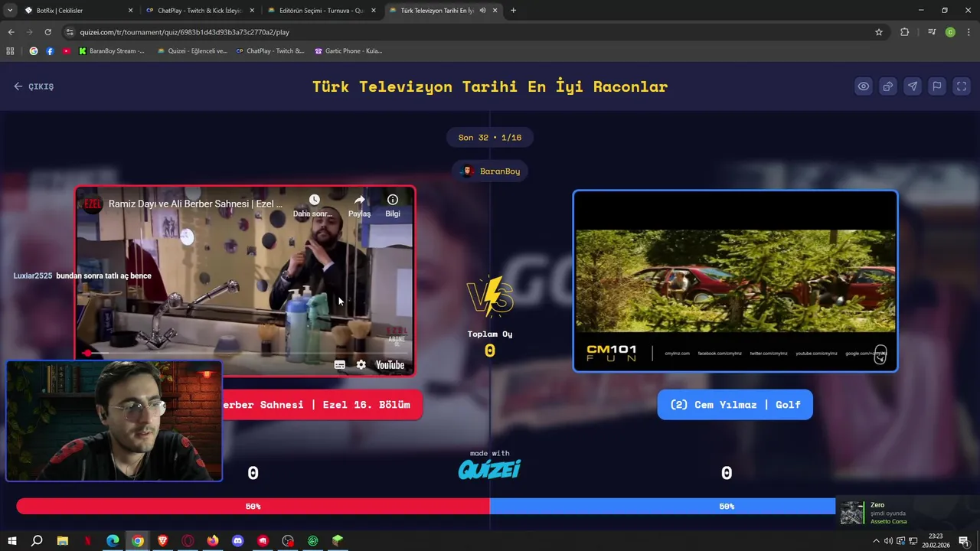Open Microsoft Edge from taskbar
Screen dimensions: 980x551
tap(113, 541)
